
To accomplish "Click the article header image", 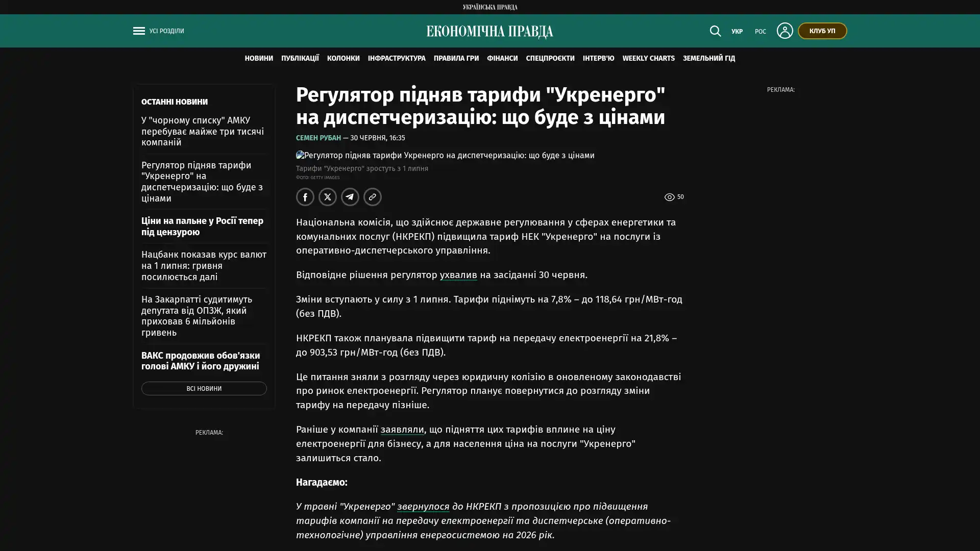I will click(x=445, y=155).
